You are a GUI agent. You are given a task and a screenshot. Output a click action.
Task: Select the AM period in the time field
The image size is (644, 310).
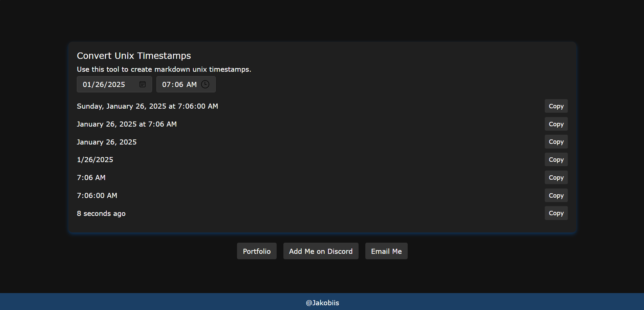(192, 85)
